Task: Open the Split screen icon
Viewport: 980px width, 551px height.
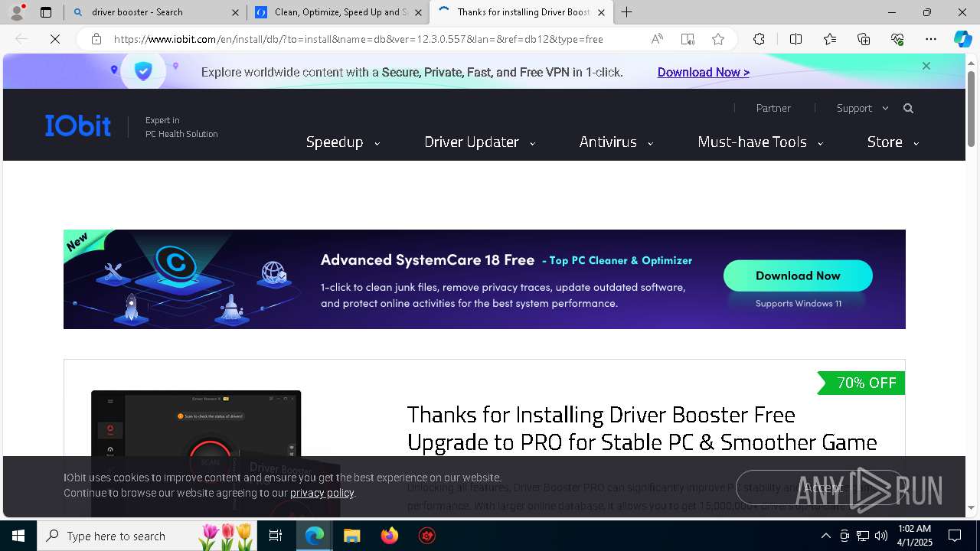Action: 795,39
